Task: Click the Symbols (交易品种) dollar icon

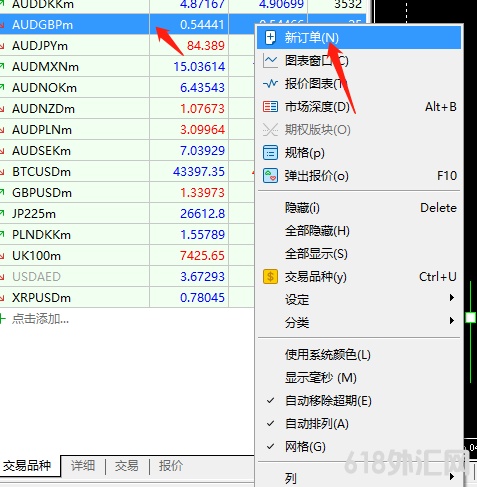Action: pyautogui.click(x=270, y=277)
